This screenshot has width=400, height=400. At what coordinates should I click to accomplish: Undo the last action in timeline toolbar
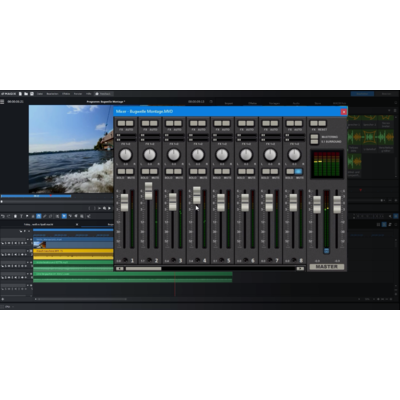[3, 216]
